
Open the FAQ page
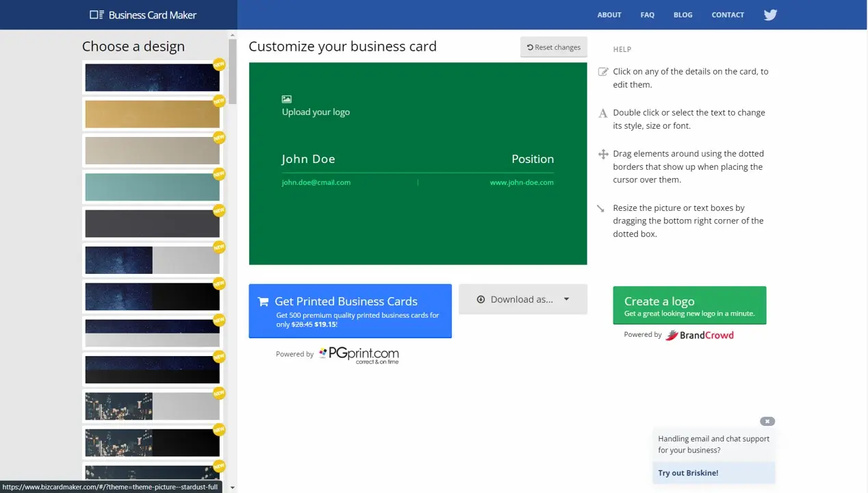click(648, 14)
